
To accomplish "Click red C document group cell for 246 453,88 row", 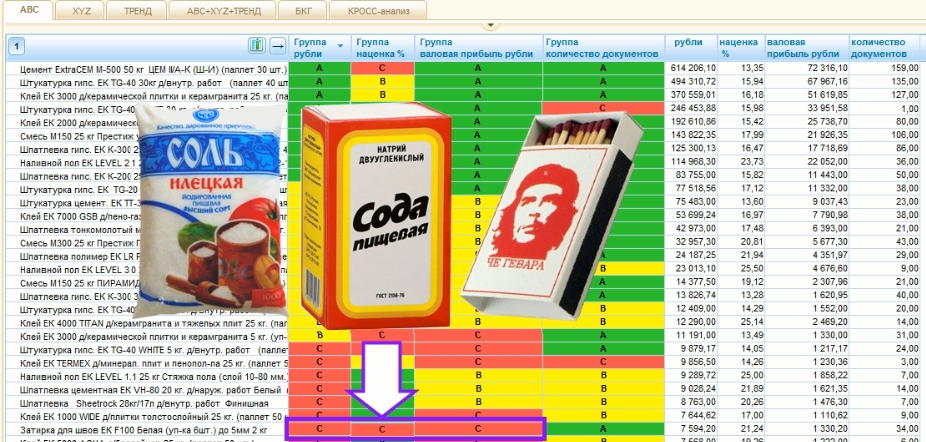I will click(604, 108).
